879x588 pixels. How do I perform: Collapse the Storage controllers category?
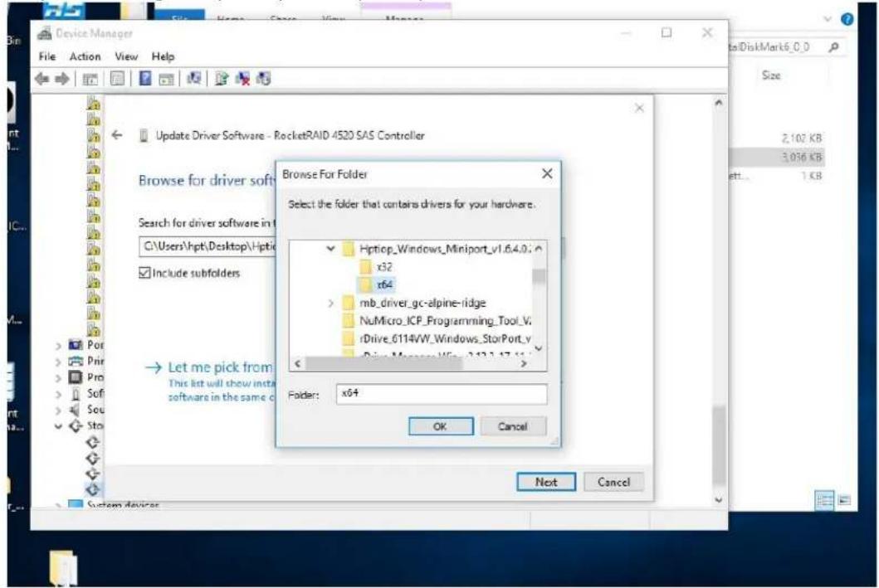point(58,426)
